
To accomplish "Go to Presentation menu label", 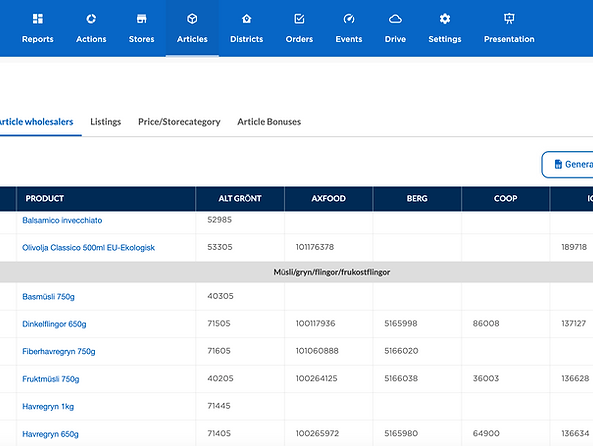I will (509, 39).
